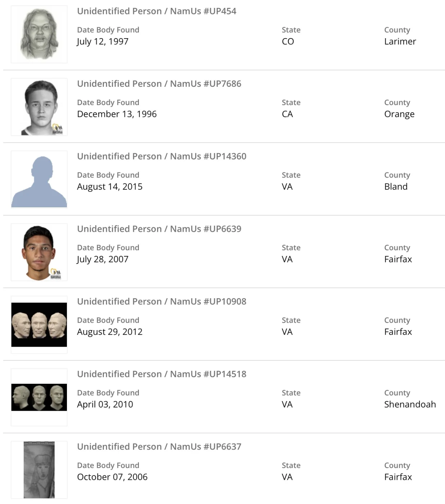Screen dimensions: 445x504
Task: Open the NamUs #UP6637 case title
Action: (159, 447)
